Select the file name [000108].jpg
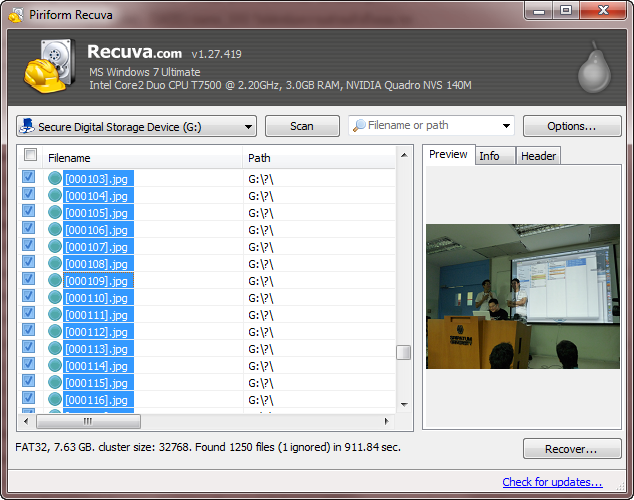 click(97, 264)
